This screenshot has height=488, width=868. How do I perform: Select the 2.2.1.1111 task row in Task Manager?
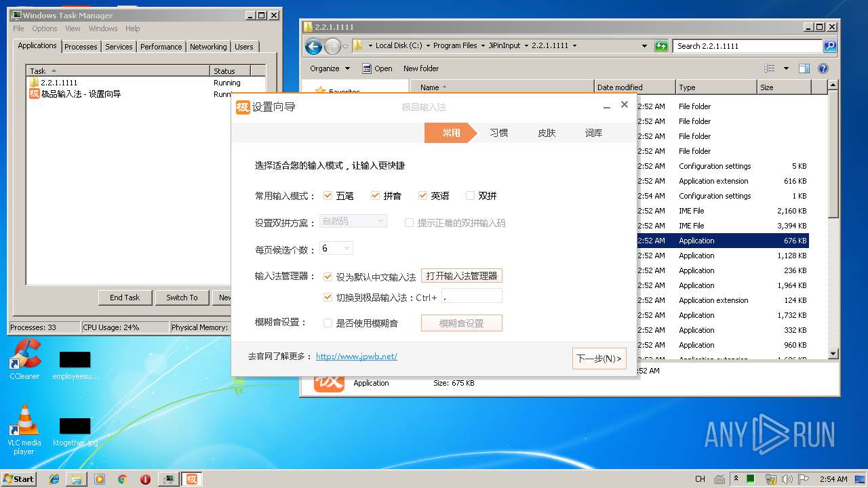pyautogui.click(x=146, y=83)
